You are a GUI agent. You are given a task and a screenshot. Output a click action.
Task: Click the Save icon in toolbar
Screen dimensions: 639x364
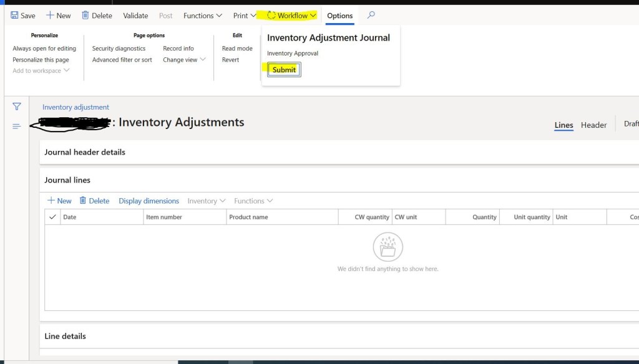pos(22,15)
